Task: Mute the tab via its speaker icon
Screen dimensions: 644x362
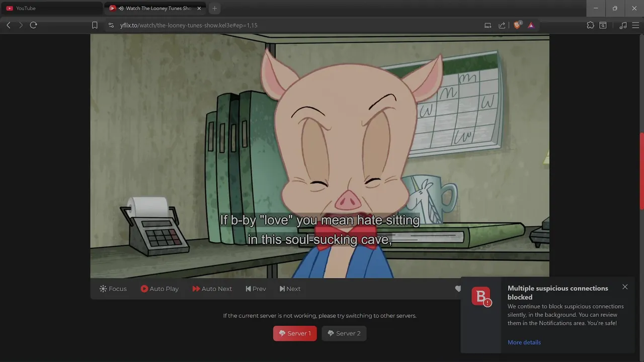Action: [121, 8]
